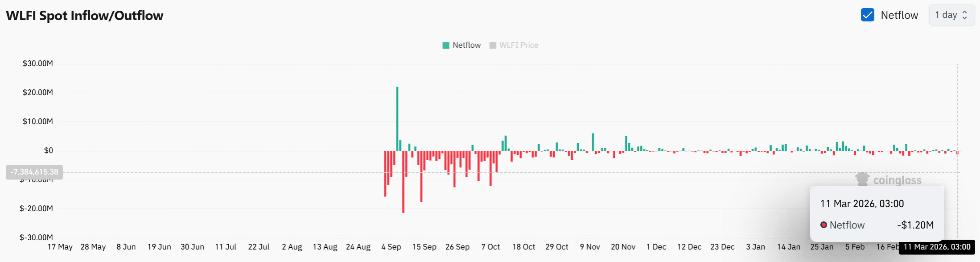The height and width of the screenshot is (262, 980).
Task: Click the red dot in the Netflow tooltip
Action: point(824,225)
